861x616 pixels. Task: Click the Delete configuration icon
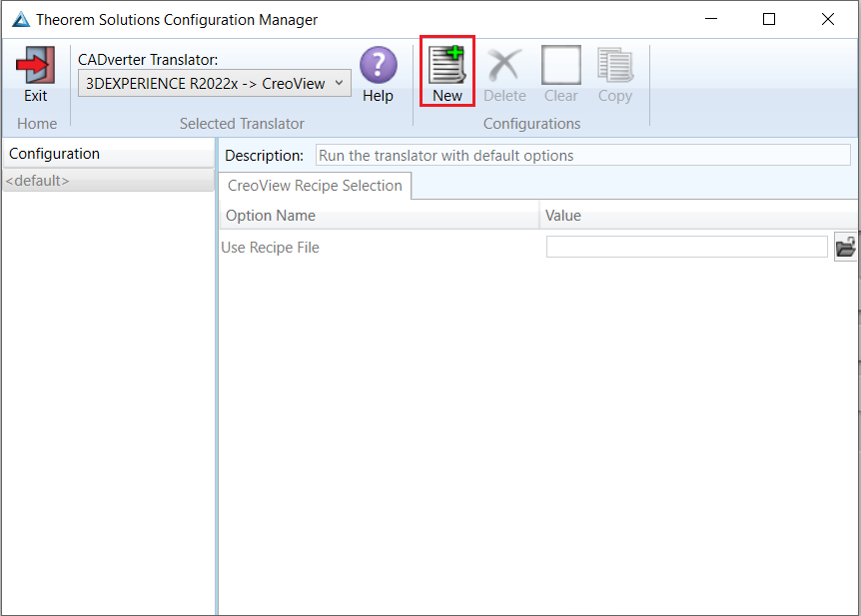point(504,65)
